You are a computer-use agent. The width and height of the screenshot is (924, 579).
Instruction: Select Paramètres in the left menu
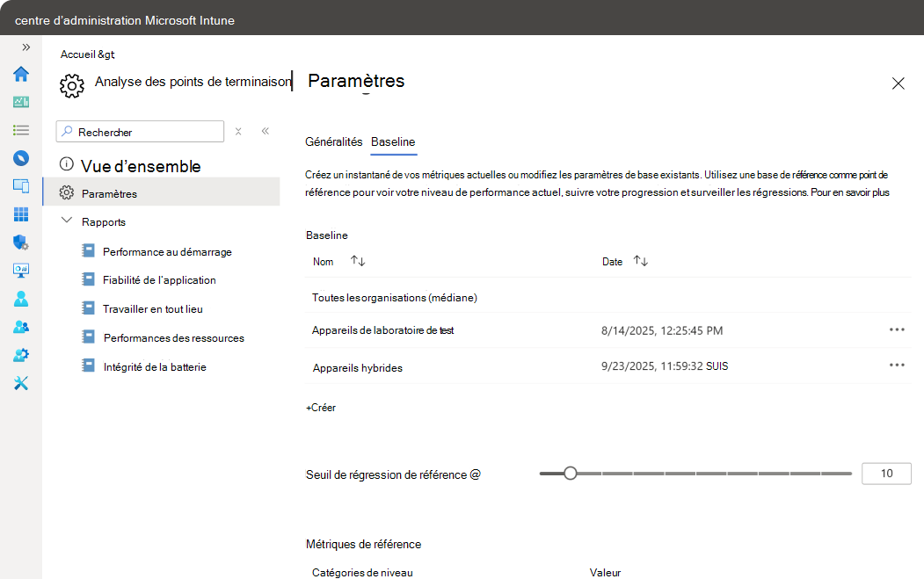162,193
